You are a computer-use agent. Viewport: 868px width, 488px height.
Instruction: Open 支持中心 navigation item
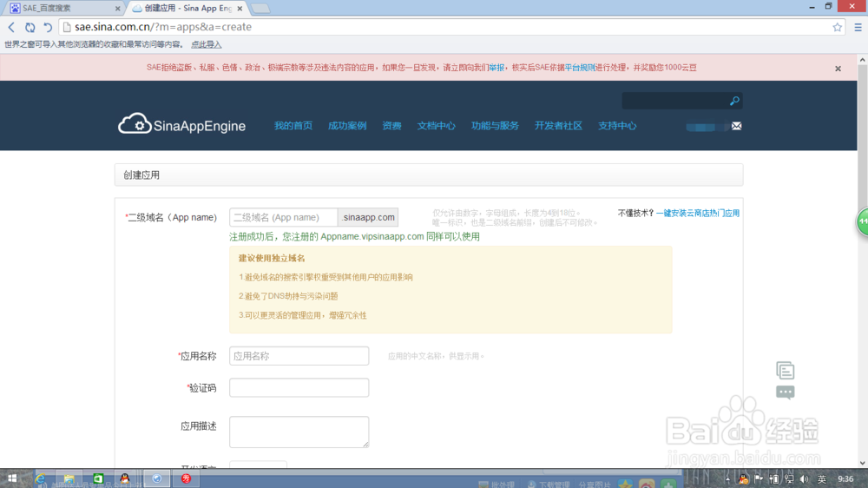click(617, 126)
